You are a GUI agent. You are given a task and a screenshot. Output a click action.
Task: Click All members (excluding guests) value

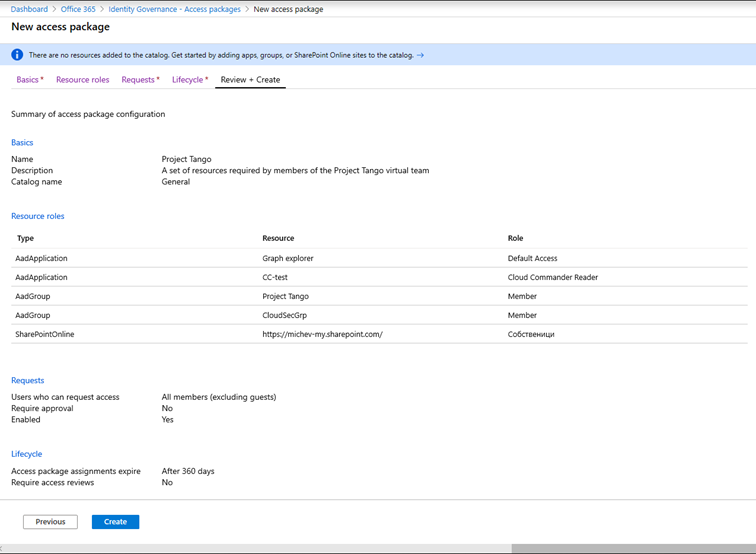[x=219, y=397]
